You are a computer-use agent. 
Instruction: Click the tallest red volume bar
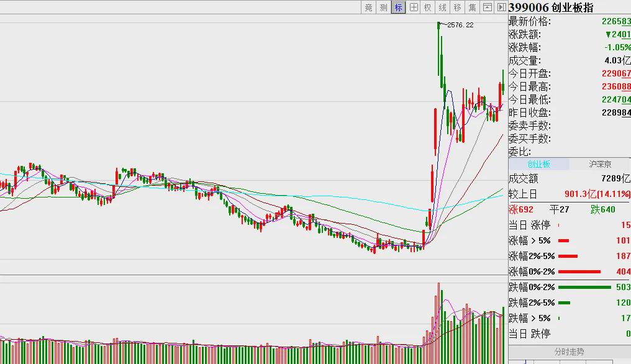[438, 324]
